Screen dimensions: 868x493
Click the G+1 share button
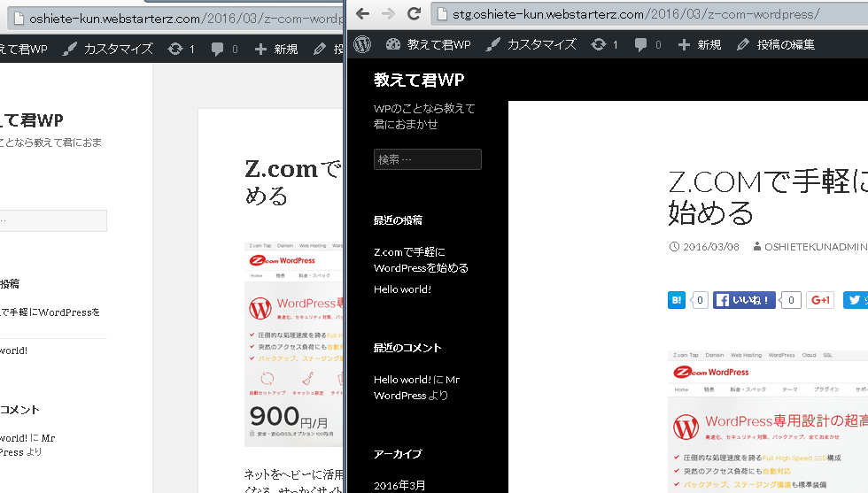pyautogui.click(x=820, y=300)
